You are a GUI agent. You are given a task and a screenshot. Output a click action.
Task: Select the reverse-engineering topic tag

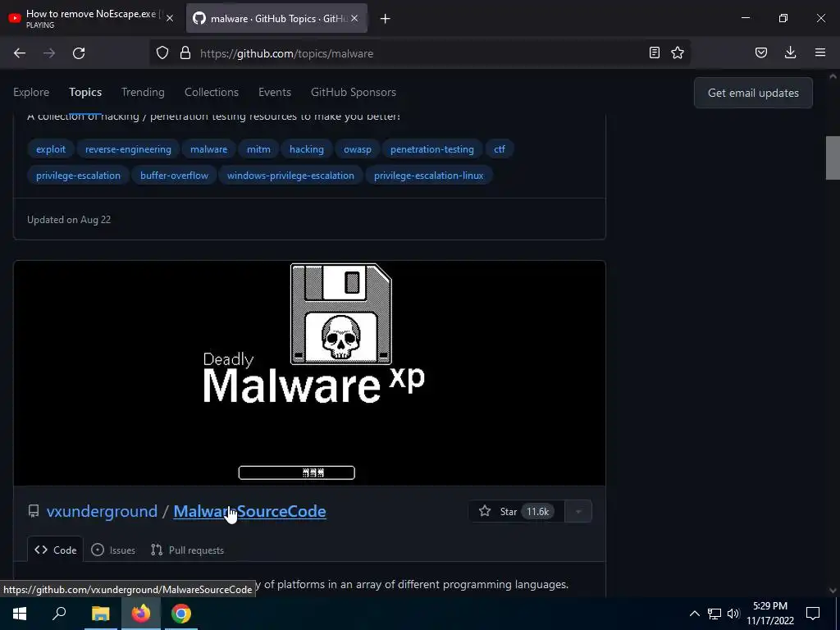tap(128, 149)
